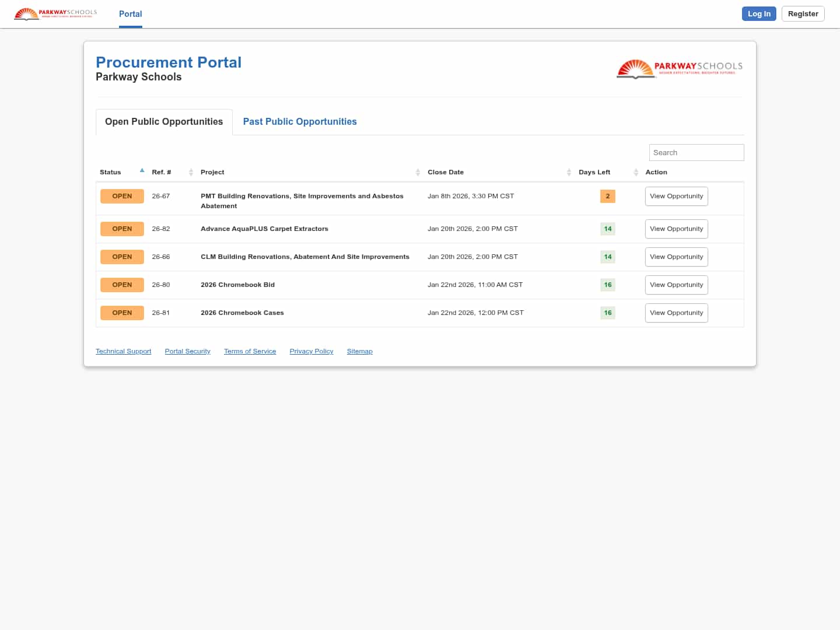
Task: Open the Privacy Policy link
Action: coord(311,351)
